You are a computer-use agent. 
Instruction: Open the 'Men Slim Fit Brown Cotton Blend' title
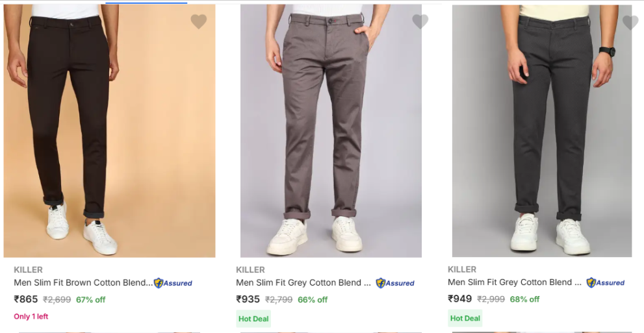tap(83, 283)
